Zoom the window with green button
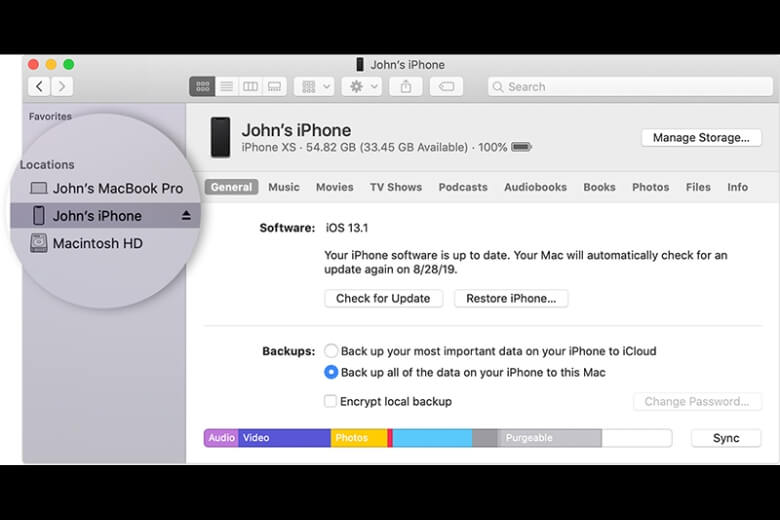This screenshot has height=520, width=780. (x=69, y=64)
